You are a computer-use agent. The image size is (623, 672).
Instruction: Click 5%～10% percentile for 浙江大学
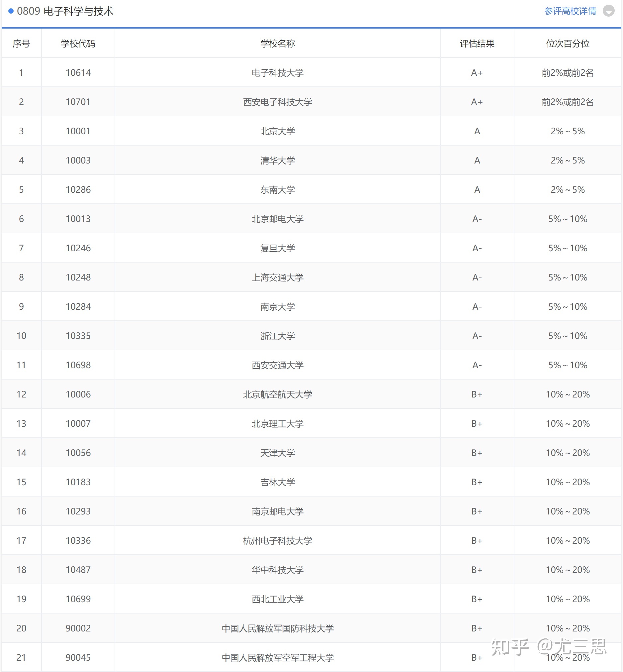pos(568,336)
